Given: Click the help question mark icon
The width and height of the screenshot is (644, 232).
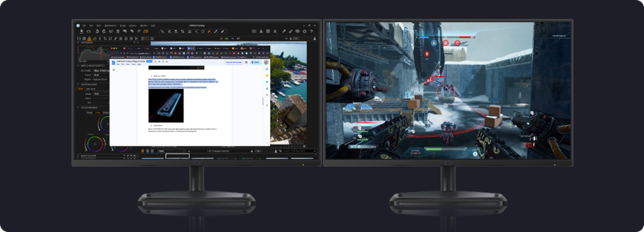Looking at the screenshot, I should 312,31.
